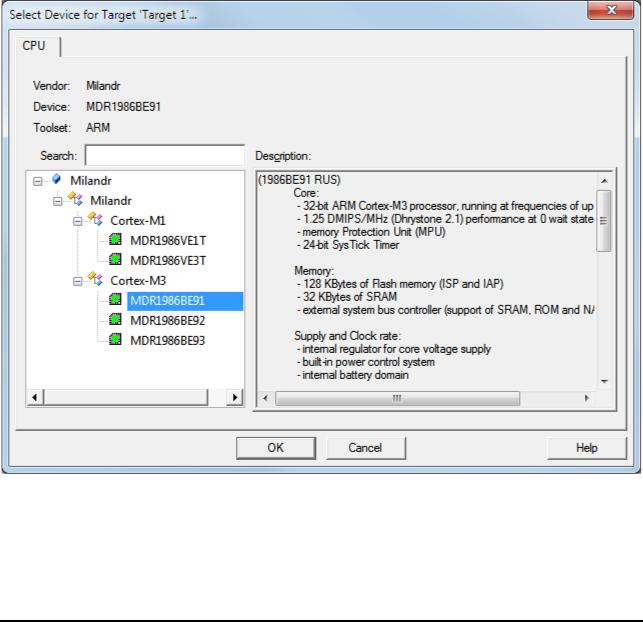Click the chip icon next to MDR1986BE92

tap(115, 320)
